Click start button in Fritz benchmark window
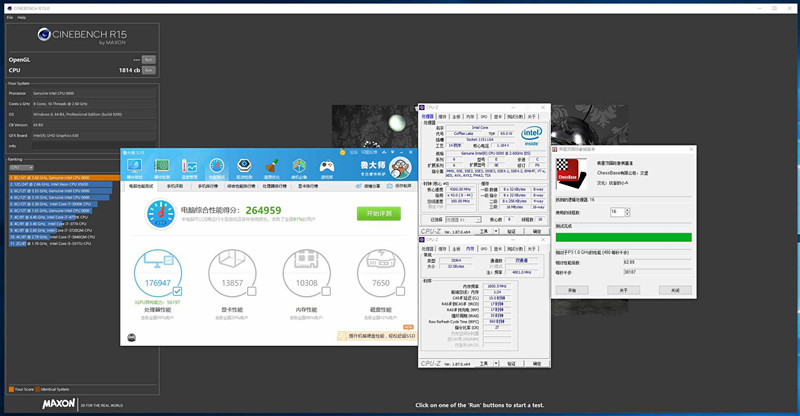Image resolution: width=800 pixels, height=416 pixels. point(572,290)
